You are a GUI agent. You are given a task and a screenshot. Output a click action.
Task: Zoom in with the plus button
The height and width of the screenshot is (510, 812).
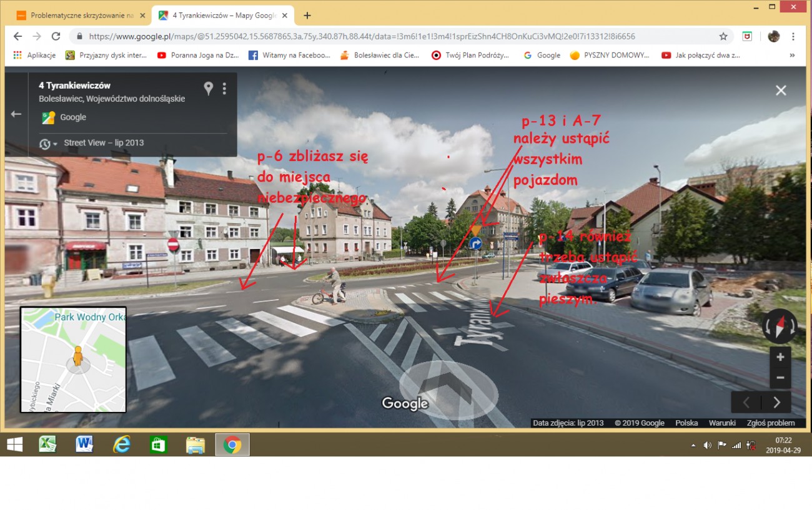point(780,357)
